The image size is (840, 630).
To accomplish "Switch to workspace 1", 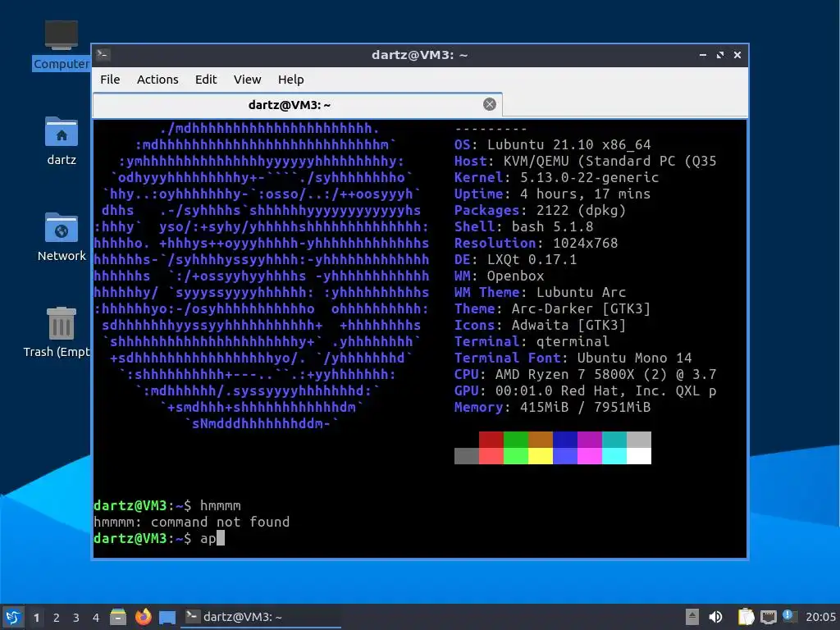I will [36, 618].
